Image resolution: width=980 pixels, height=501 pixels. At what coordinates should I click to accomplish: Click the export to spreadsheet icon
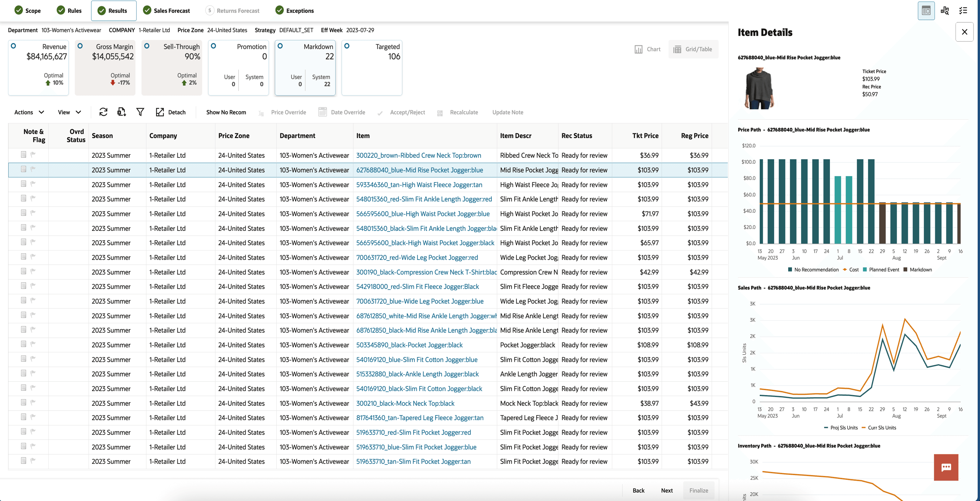click(x=121, y=112)
